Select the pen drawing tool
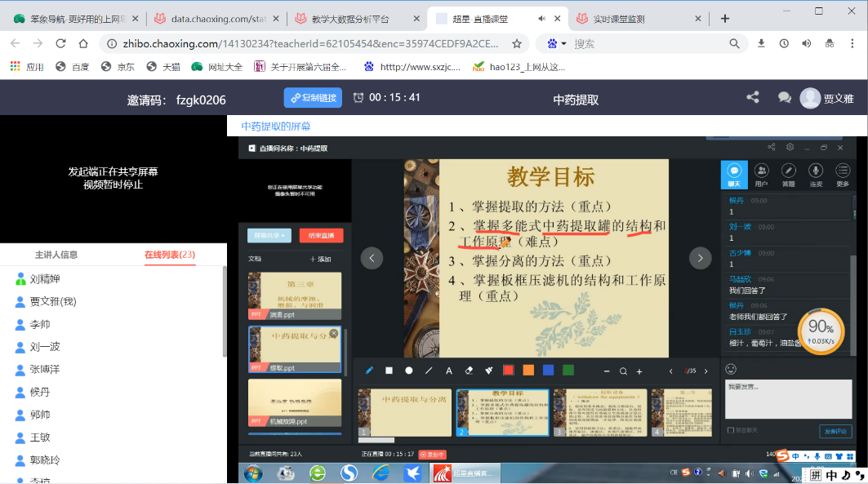This screenshot has width=868, height=484. (x=369, y=371)
